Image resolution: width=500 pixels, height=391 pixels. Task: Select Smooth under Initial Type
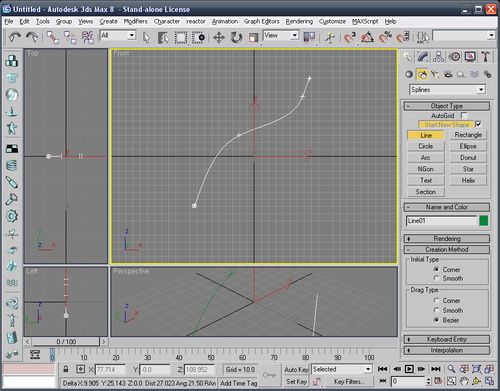tap(436, 278)
